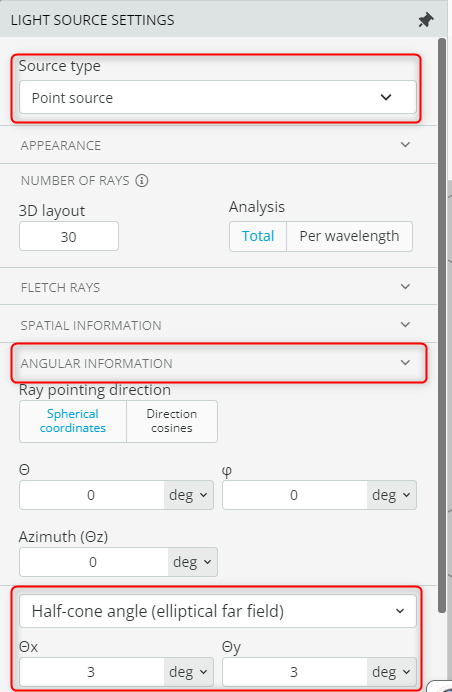The image size is (452, 692).
Task: Click the φ angle input field
Action: pos(294,495)
